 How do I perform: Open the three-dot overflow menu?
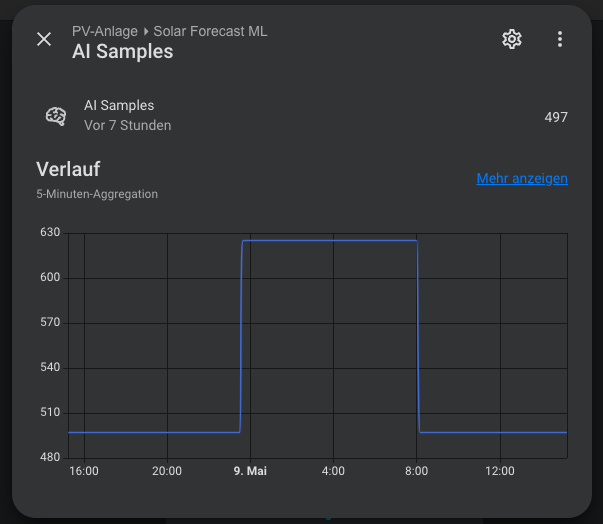coord(560,39)
